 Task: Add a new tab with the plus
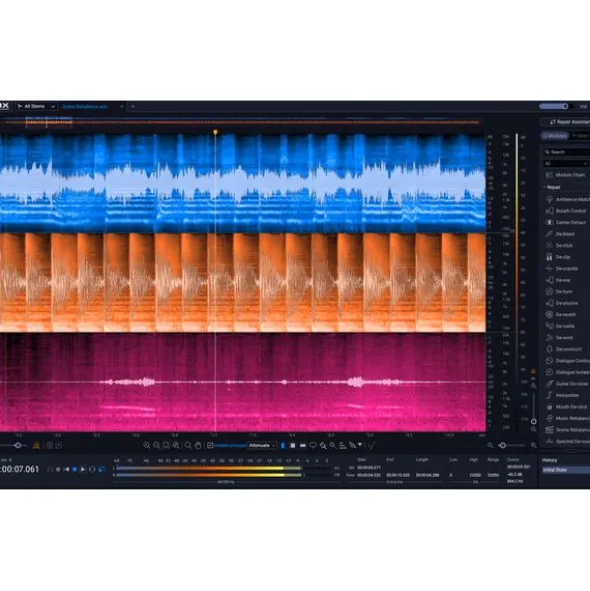point(133,107)
